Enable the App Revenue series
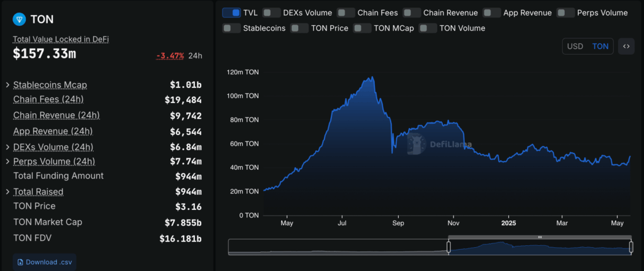Image resolution: width=644 pixels, height=271 pixels. point(492,13)
